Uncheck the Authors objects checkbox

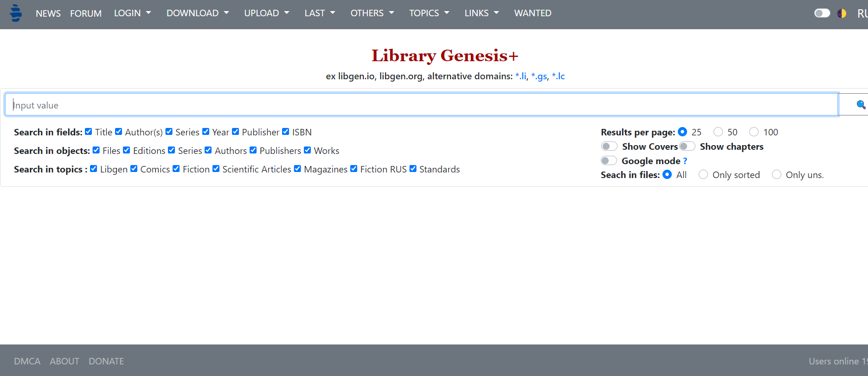click(x=208, y=150)
